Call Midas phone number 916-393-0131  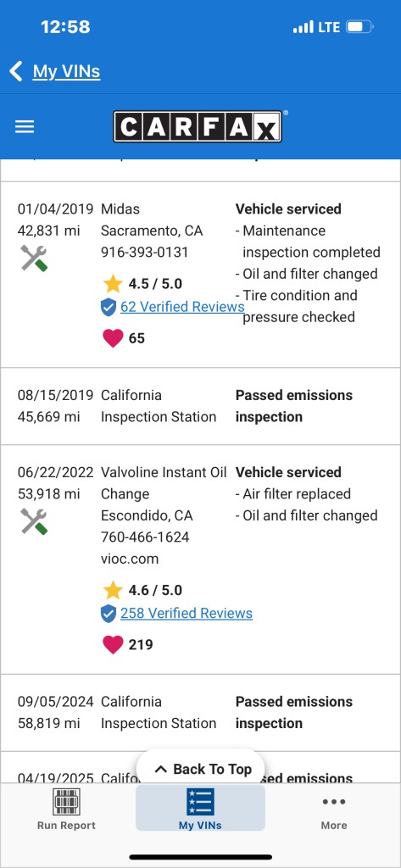coord(145,253)
